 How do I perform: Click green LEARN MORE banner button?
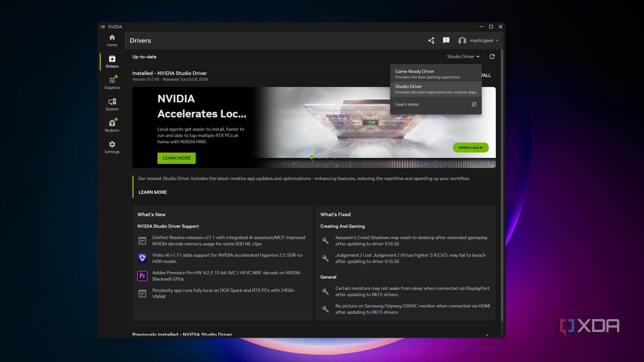point(176,158)
